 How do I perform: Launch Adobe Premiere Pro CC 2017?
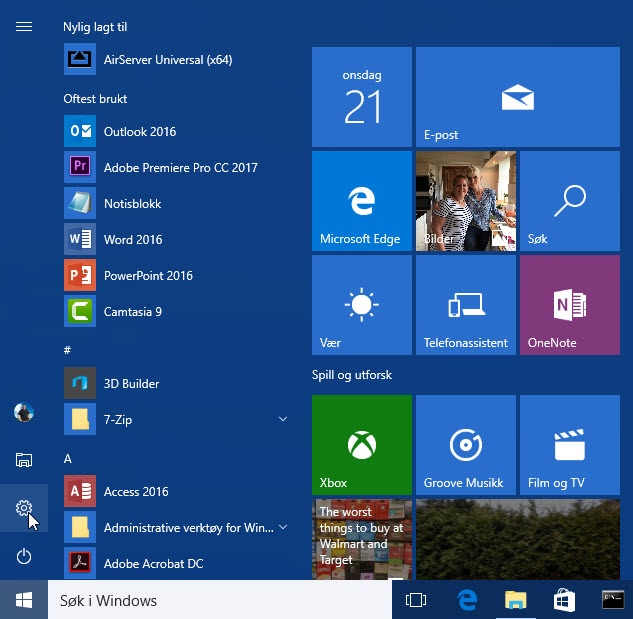click(180, 168)
